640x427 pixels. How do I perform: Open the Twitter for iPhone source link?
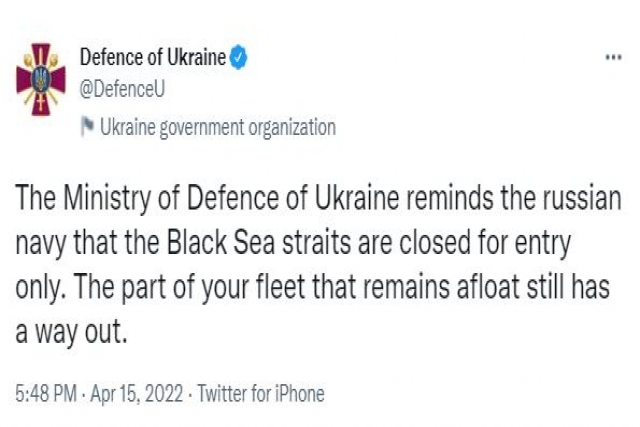[x=261, y=394]
